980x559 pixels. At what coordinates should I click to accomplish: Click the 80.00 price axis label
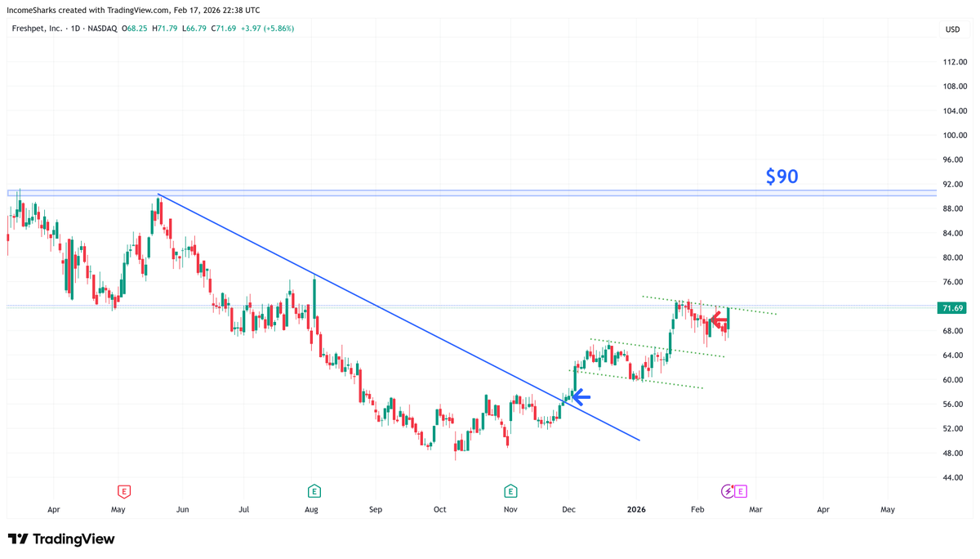point(955,258)
